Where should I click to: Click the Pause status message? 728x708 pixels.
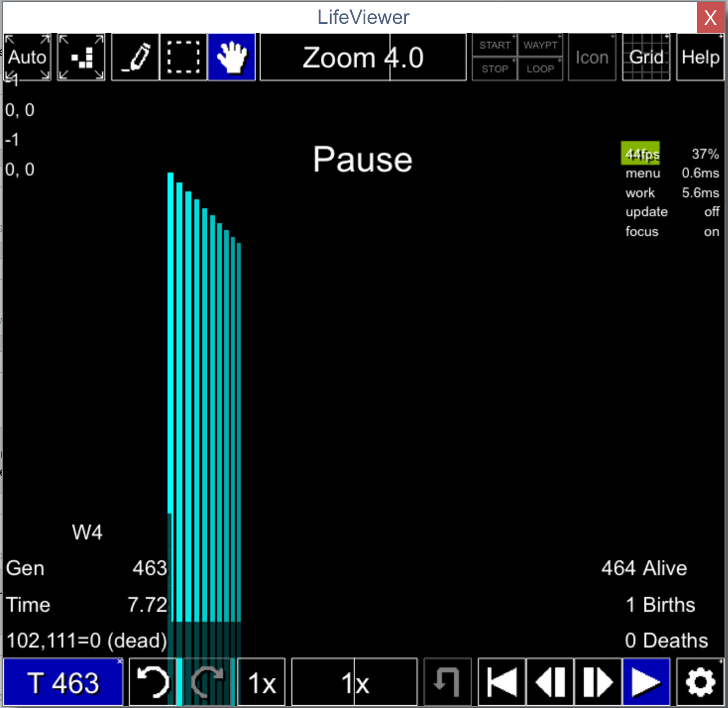[x=363, y=160]
